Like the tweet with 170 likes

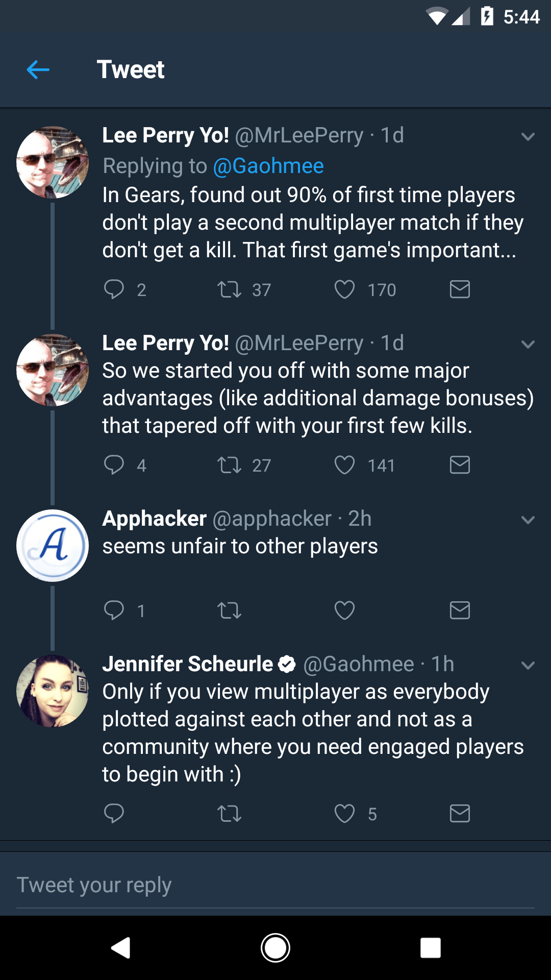tap(344, 289)
